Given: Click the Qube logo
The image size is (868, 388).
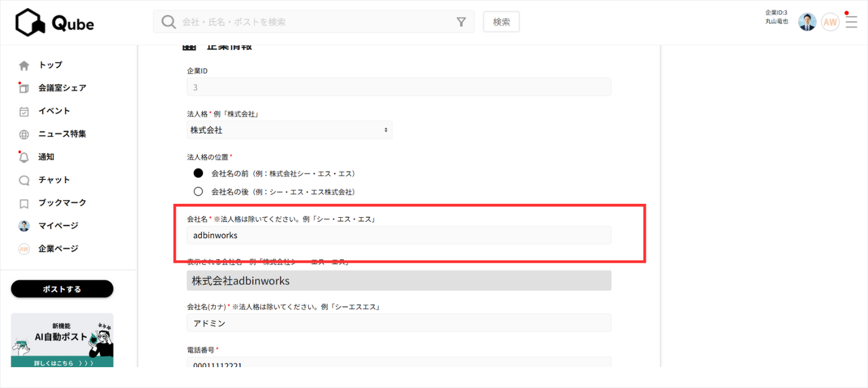Looking at the screenshot, I should [54, 22].
